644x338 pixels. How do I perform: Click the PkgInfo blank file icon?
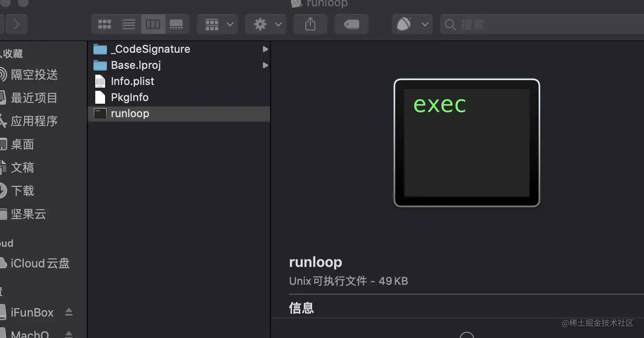coord(100,97)
